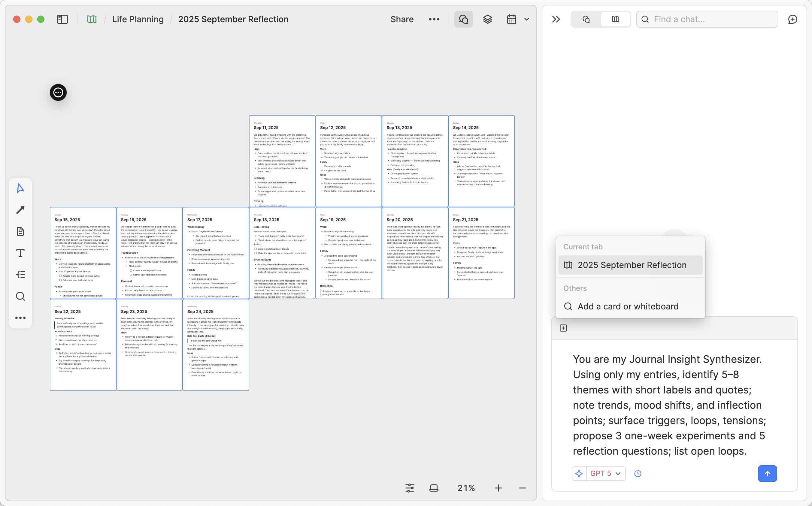
Task: Open the outline list tool
Action: 20,275
